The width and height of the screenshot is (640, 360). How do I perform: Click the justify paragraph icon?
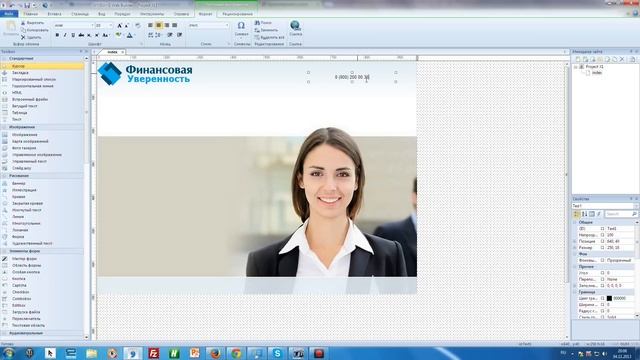pos(174,25)
